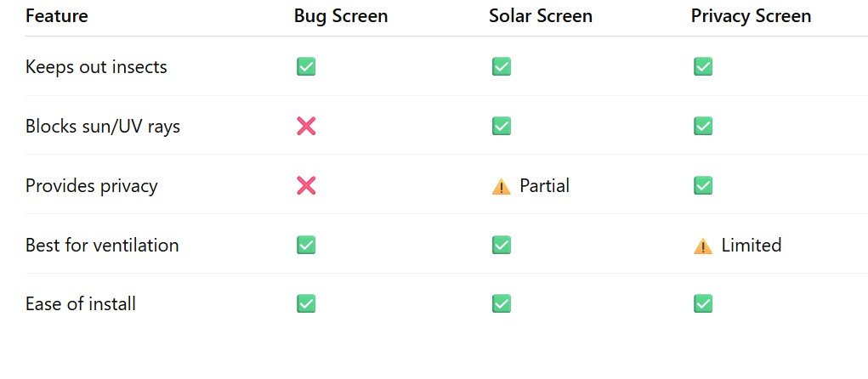This screenshot has width=868, height=379.
Task: Click the Bug Screen insects green checkmark
Action: 305,66
